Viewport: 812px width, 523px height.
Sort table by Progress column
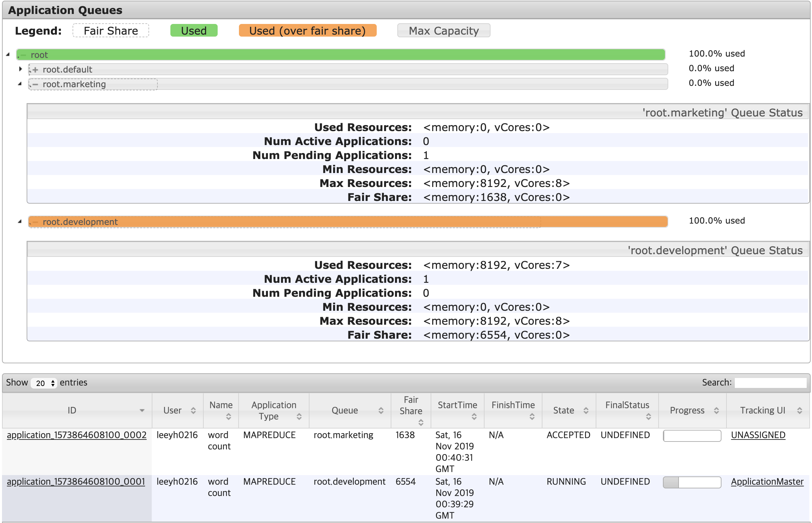pos(716,411)
